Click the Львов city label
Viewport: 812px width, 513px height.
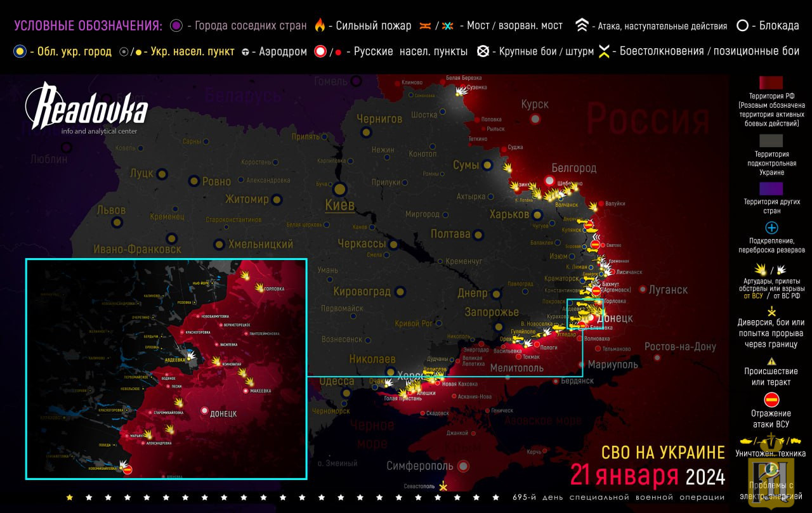coord(112,210)
